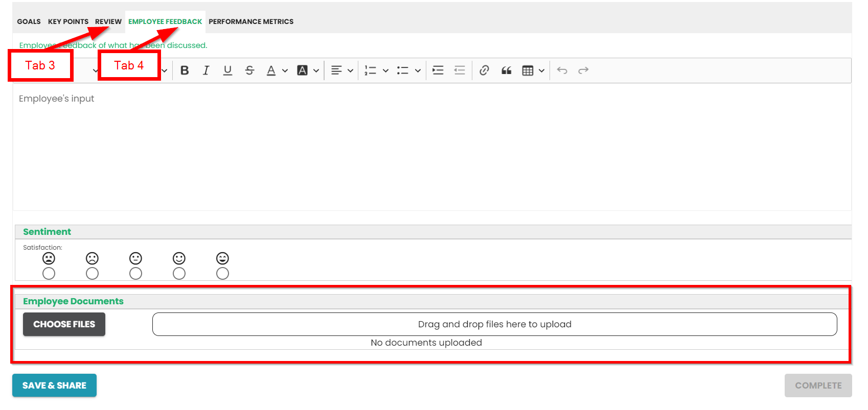
Task: Click the Save & Share button
Action: [54, 385]
